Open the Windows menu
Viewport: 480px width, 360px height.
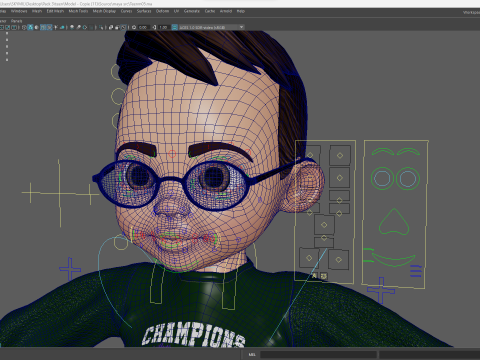(19, 11)
